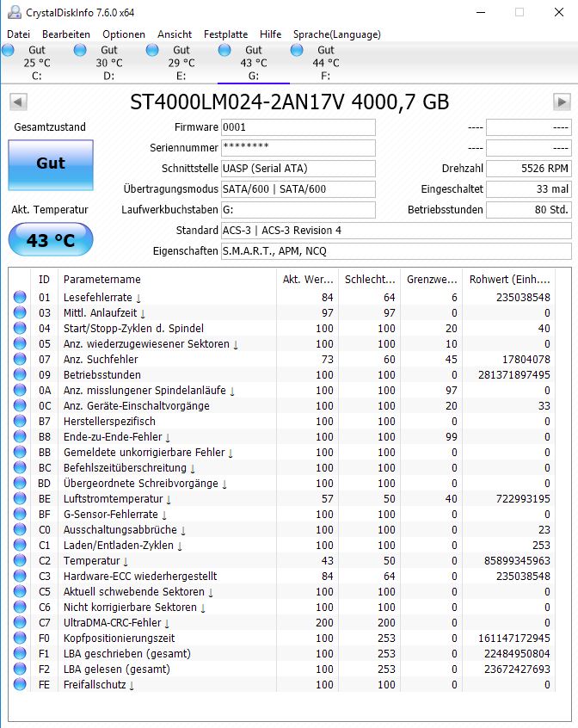This screenshot has width=578, height=728.
Task: Click status icon of Lesefehlerrate row
Action: [x=20, y=297]
